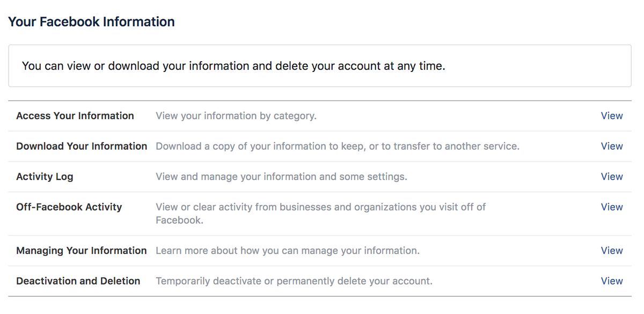Open the Deactivation and Deletion row
Screen dimensions: 644x314
pyautogui.click(x=78, y=281)
